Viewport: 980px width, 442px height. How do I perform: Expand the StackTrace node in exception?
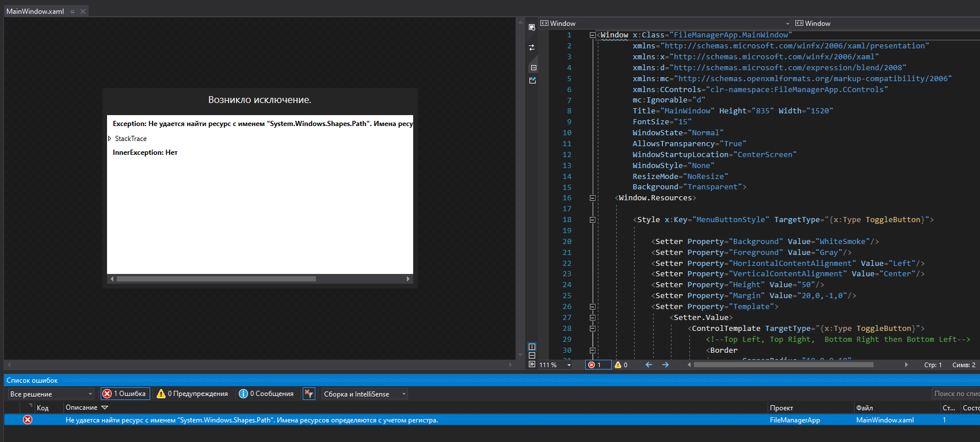(x=109, y=139)
